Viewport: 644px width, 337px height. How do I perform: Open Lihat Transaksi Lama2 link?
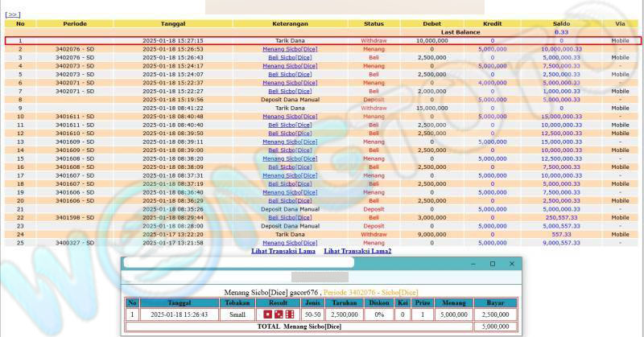click(357, 251)
